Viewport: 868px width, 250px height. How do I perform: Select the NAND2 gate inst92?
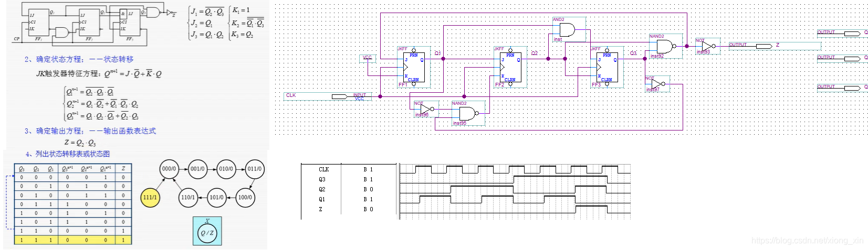[665, 46]
